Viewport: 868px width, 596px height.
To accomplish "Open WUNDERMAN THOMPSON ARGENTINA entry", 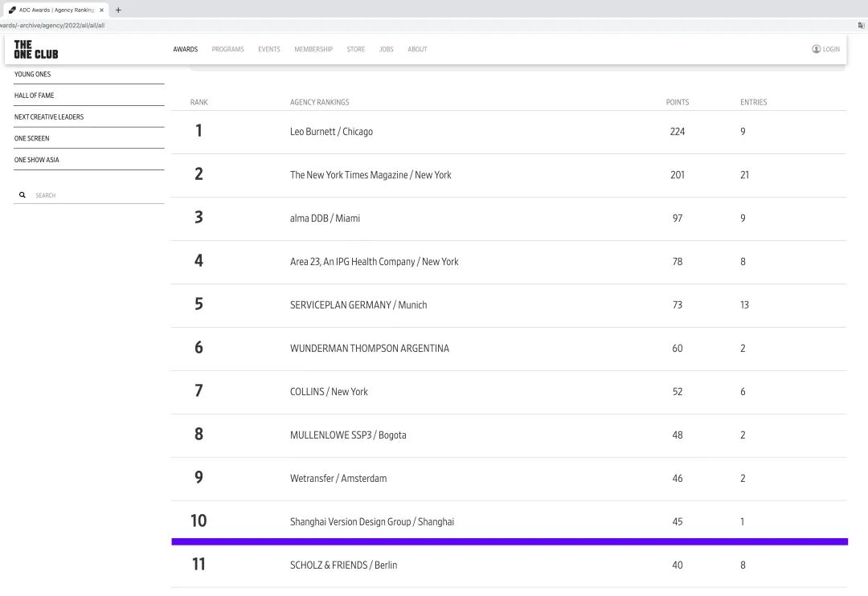I will pyautogui.click(x=369, y=348).
